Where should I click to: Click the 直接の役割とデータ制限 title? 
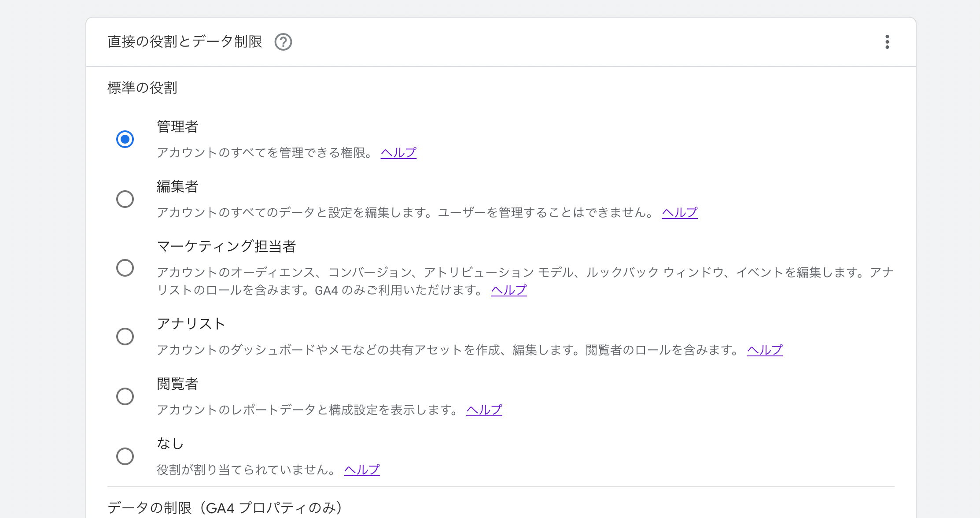pyautogui.click(x=185, y=42)
